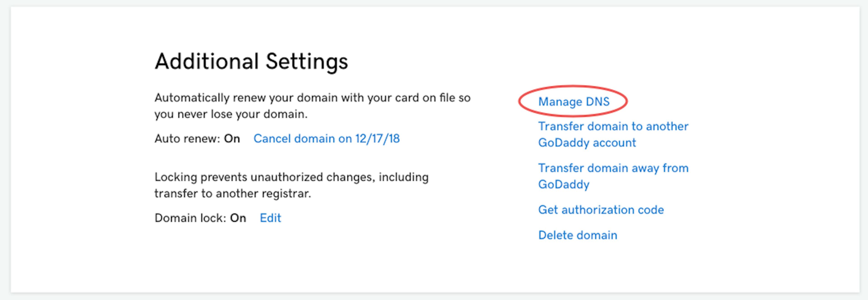This screenshot has width=868, height=300.
Task: Cancel domain on 12/17/18
Action: 326,139
